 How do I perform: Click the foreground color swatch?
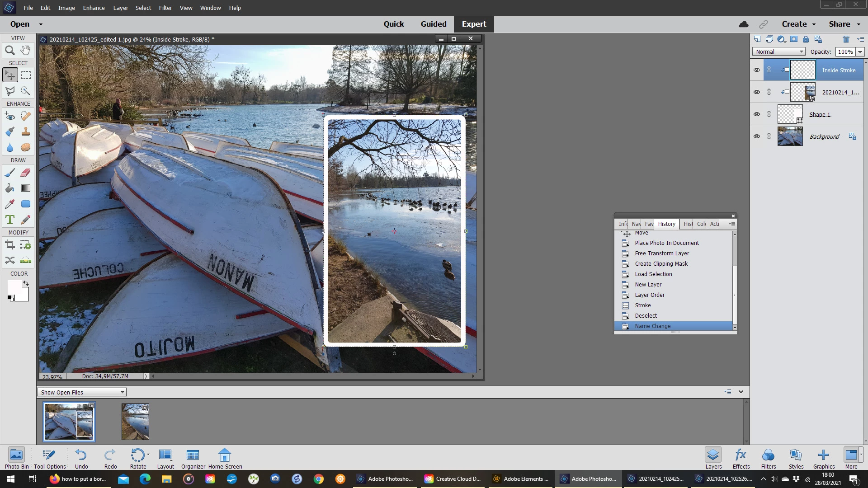(14, 286)
